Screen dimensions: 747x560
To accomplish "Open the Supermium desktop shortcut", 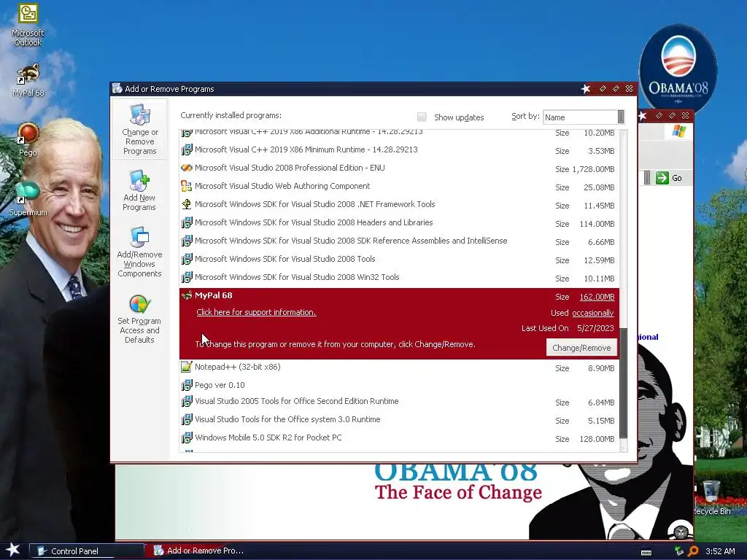I will pos(28,198).
